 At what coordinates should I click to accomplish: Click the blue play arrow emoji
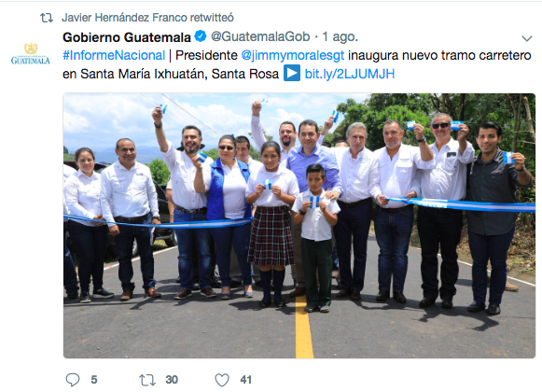292,74
